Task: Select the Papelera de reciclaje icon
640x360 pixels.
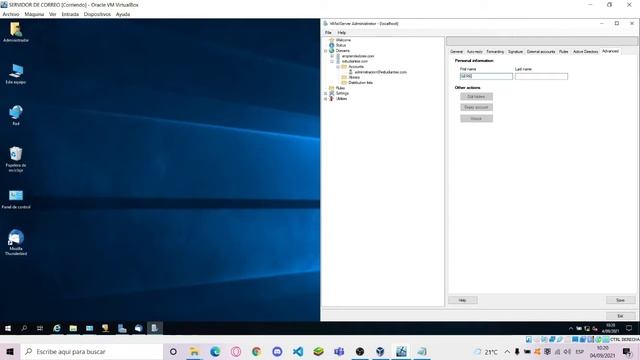Action: 16,159
